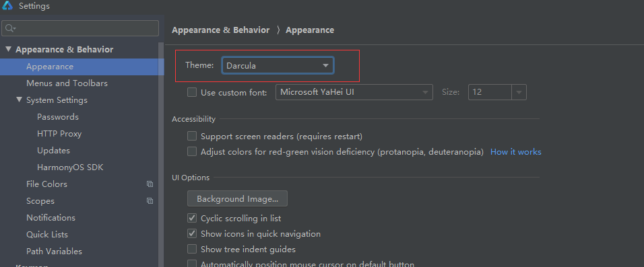Collapse the System Settings tree node
This screenshot has width=644, height=267.
point(20,100)
